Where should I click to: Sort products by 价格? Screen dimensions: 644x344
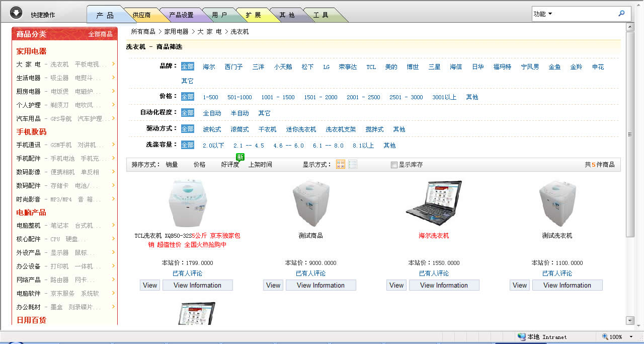click(x=199, y=165)
